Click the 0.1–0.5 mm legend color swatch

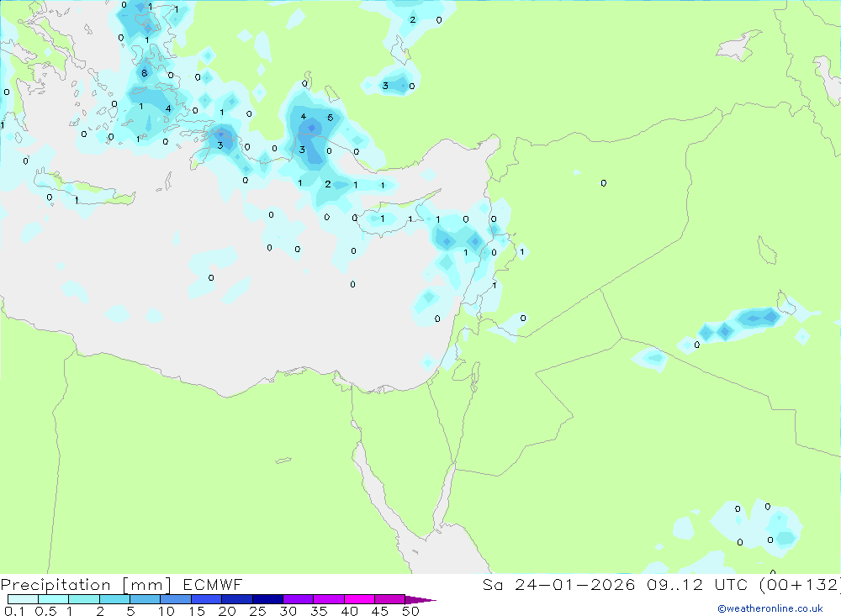pos(23,599)
